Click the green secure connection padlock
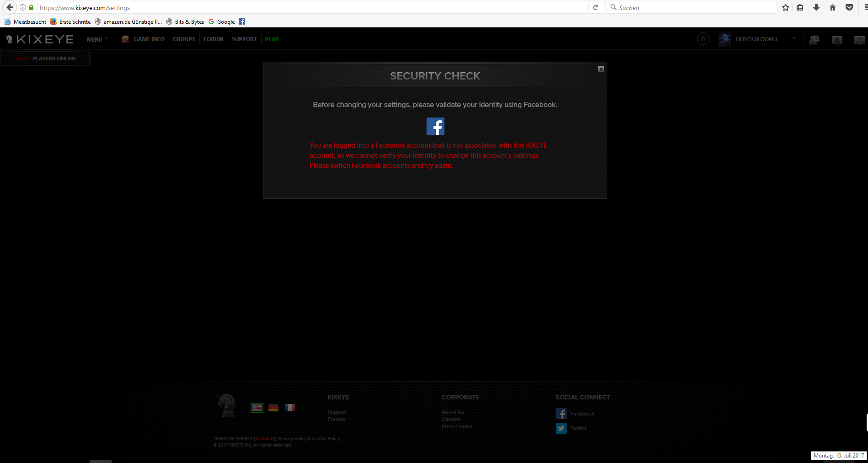 31,7
